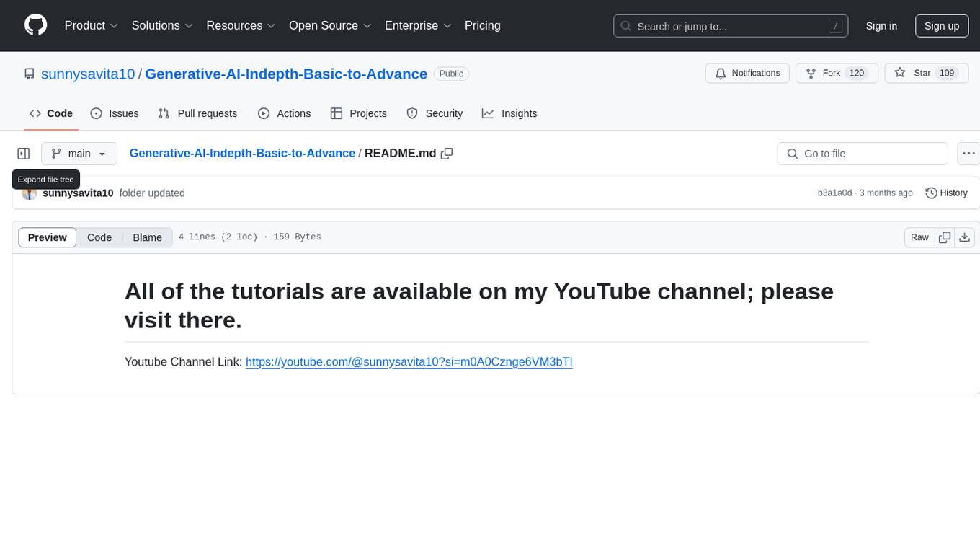The width and height of the screenshot is (980, 551).
Task: Open the Raw file view
Action: pyautogui.click(x=919, y=237)
